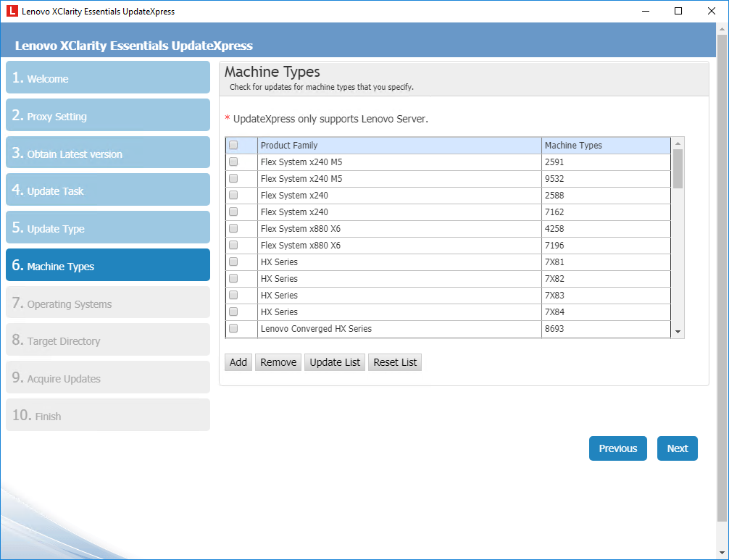Proceed with the Next button
The height and width of the screenshot is (560, 729).
pos(678,448)
